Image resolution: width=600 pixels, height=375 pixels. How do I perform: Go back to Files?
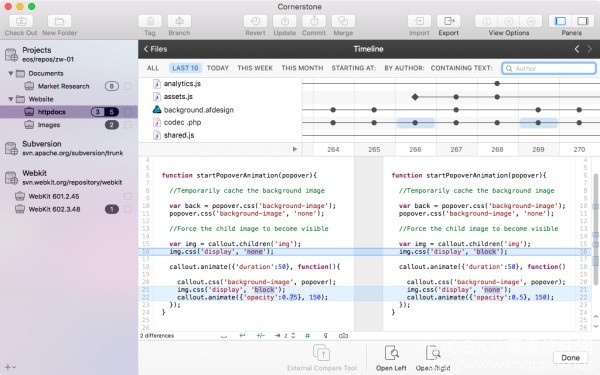[x=155, y=49]
